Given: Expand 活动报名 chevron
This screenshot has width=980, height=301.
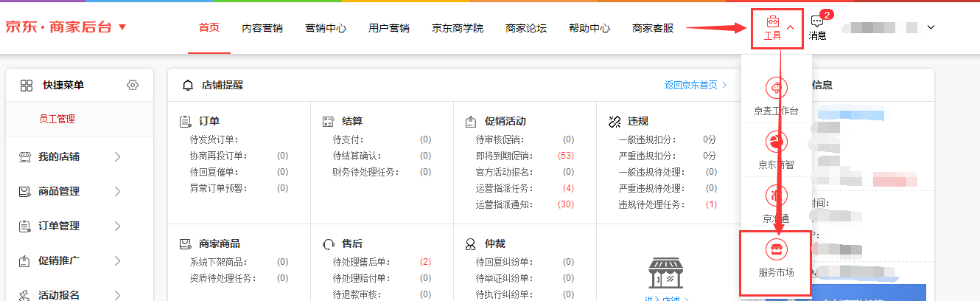Looking at the screenshot, I should 118,295.
